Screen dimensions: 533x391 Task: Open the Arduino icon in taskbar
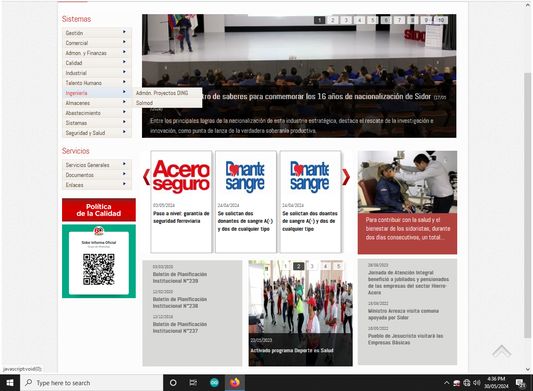pyautogui.click(x=214, y=383)
